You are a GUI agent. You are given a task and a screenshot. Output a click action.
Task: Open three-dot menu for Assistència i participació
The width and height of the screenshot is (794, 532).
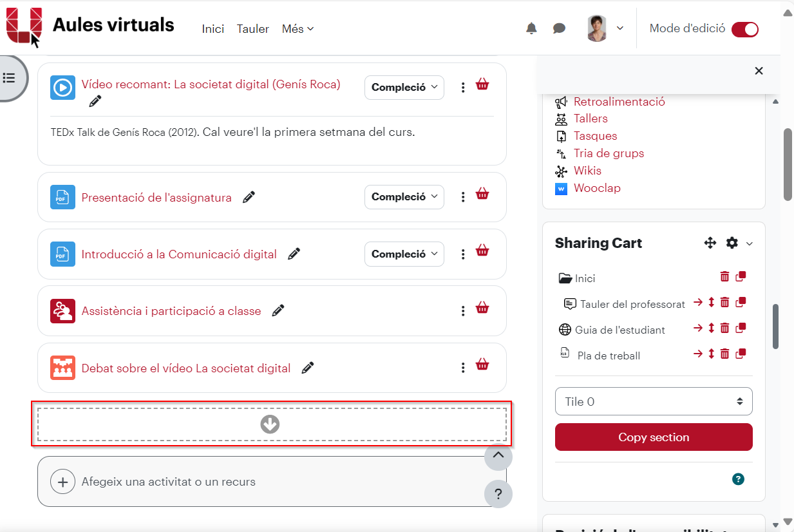coord(463,311)
